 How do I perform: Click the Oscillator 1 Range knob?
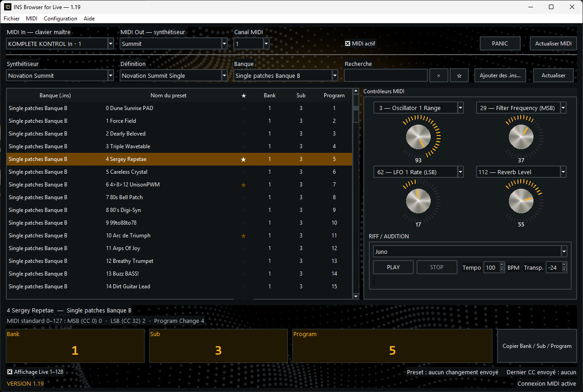click(418, 136)
